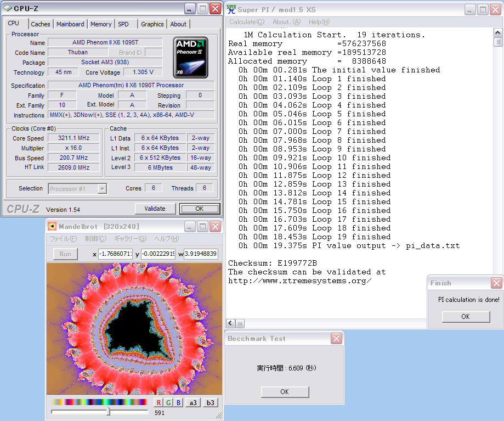Open the 制御(C) menu in Mandelbrot
This screenshot has height=421, width=504.
click(x=95, y=239)
